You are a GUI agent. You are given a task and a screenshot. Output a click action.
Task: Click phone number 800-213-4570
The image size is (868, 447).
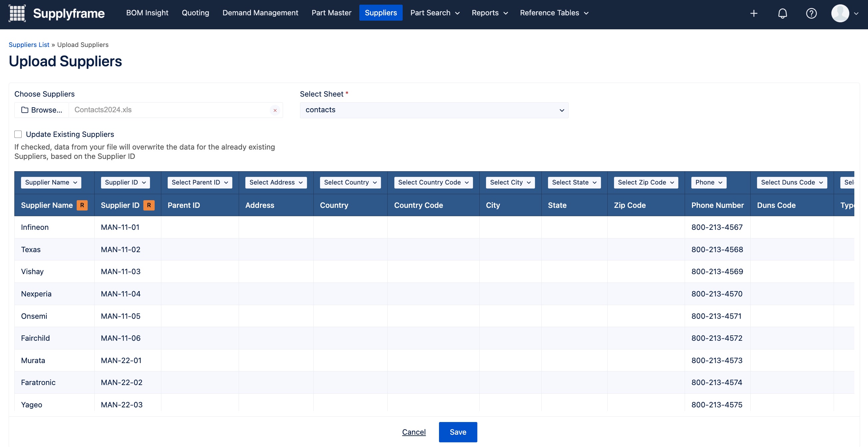[x=717, y=294]
